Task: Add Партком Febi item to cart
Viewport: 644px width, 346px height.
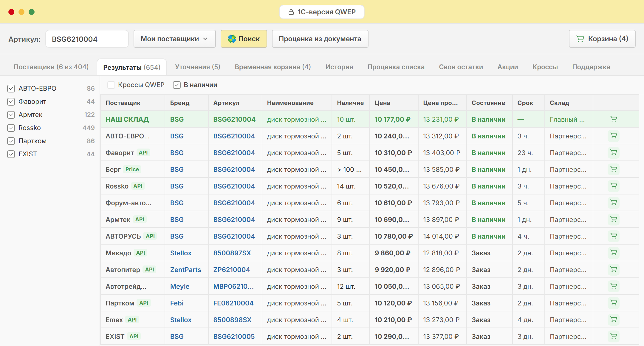Action: point(614,303)
